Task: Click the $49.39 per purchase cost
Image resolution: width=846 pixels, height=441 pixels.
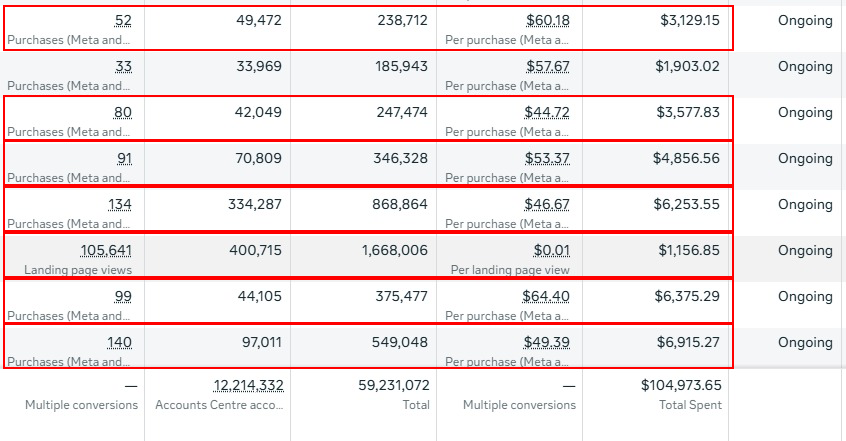Action: point(548,343)
